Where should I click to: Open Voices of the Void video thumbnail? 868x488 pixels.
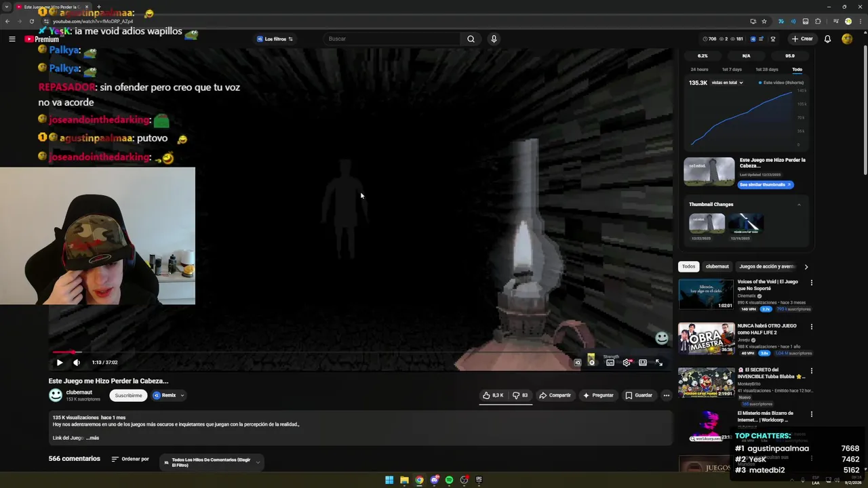pos(706,294)
